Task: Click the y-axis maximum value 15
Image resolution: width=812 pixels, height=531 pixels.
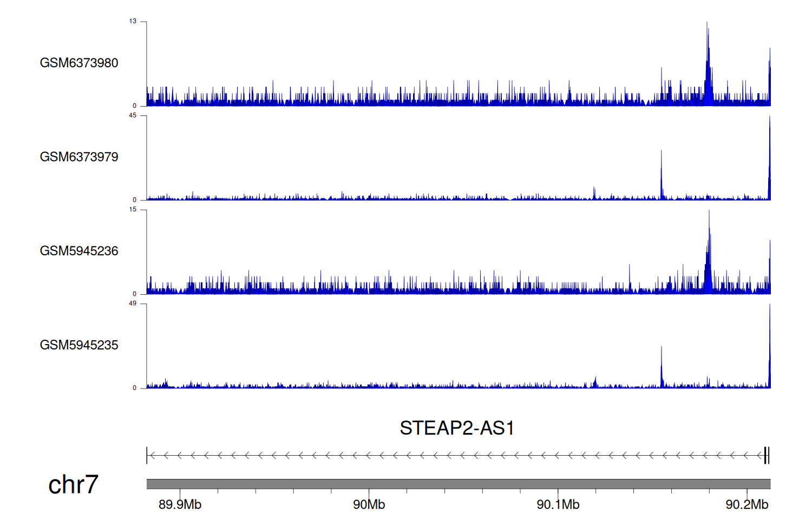Action: click(133, 210)
